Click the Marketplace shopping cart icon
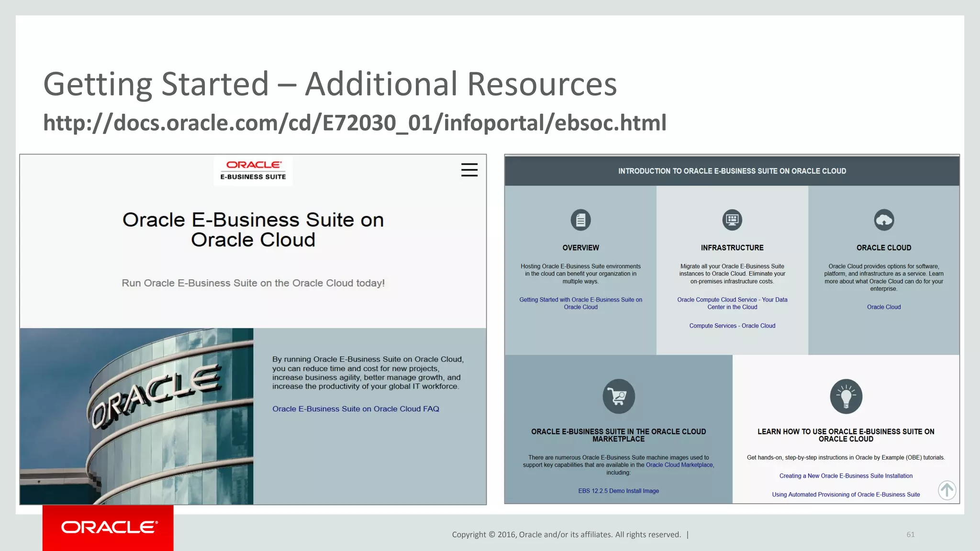The image size is (980, 551). (x=619, y=397)
